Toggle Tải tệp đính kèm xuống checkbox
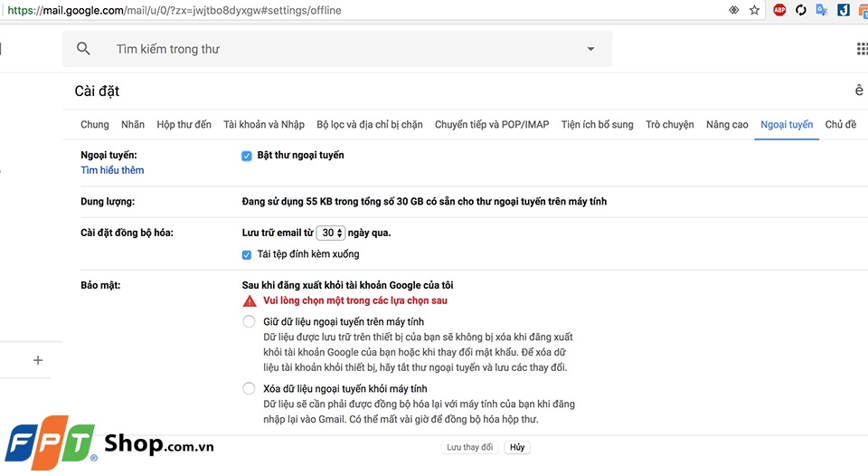Viewport: 868px width, 476px height. (x=247, y=255)
